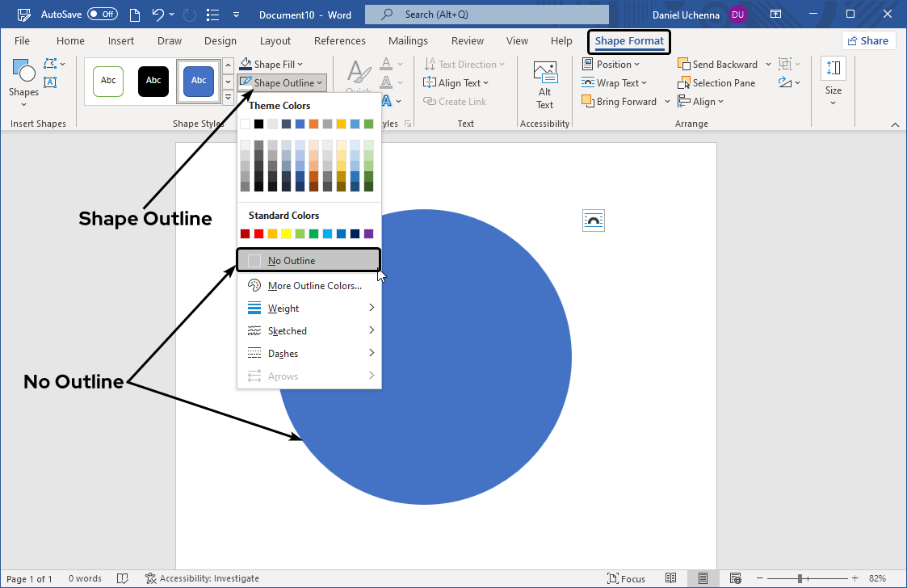
Task: Switch to Read Mode view icon
Action: (x=671, y=578)
